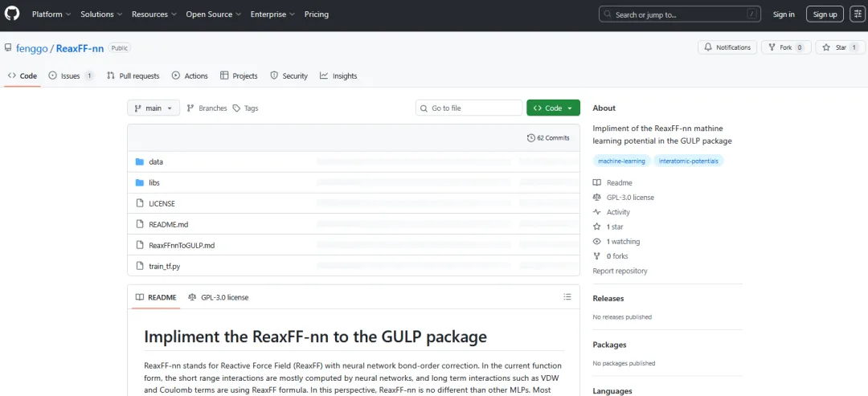
Task: Click the Notifications button
Action: point(727,47)
